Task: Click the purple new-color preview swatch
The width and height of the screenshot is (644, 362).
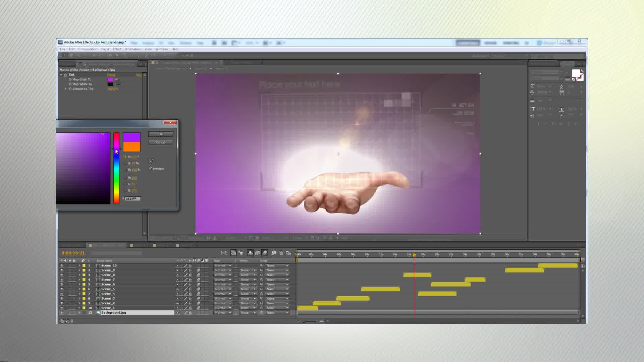Action: [x=131, y=137]
